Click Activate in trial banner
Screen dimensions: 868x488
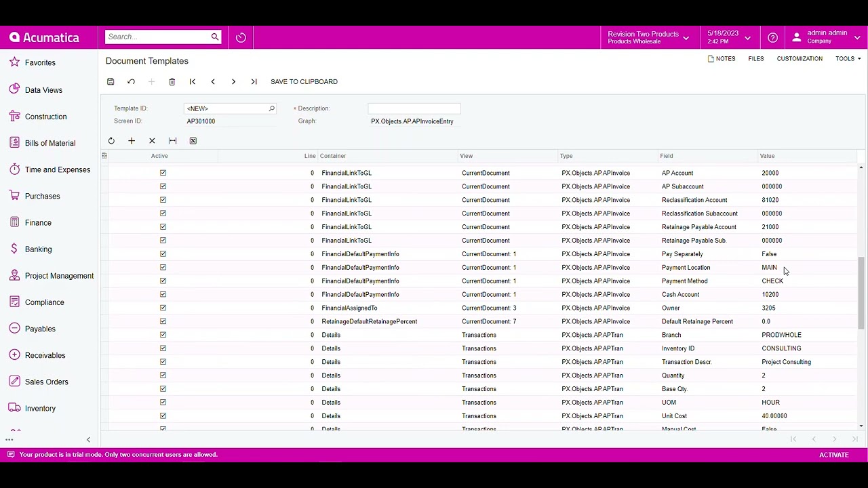[834, 455]
